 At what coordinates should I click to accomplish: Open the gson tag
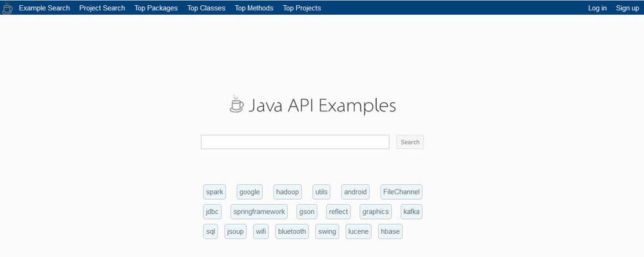coord(307,212)
